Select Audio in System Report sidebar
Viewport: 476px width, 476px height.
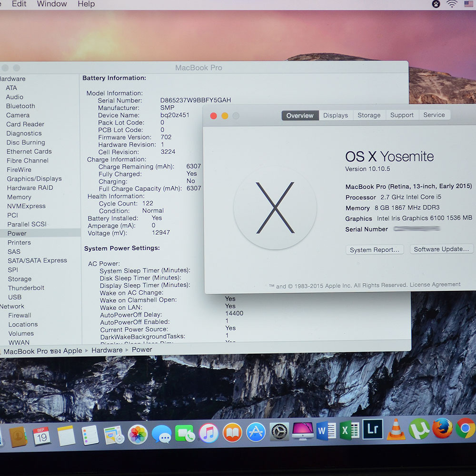pos(15,97)
